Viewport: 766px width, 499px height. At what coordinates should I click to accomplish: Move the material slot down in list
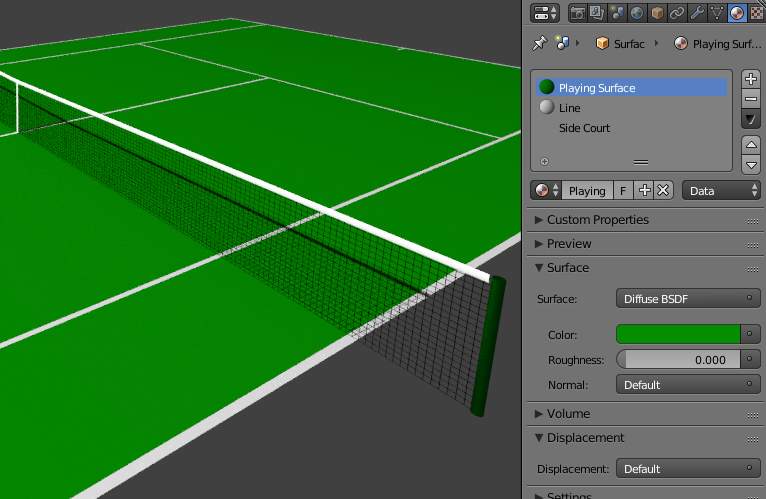(x=751, y=165)
